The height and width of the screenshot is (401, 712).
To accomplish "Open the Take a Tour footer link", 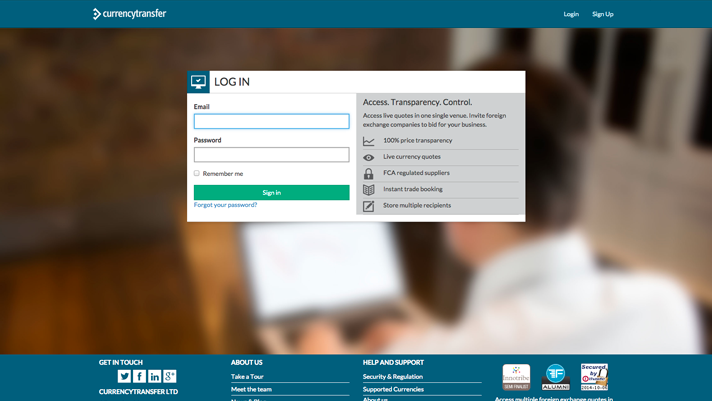I will coord(247,377).
